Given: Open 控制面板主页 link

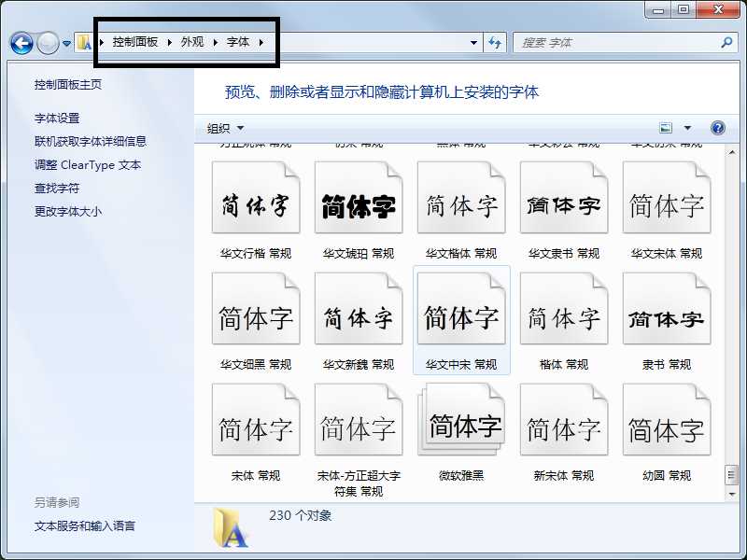Looking at the screenshot, I should [68, 85].
